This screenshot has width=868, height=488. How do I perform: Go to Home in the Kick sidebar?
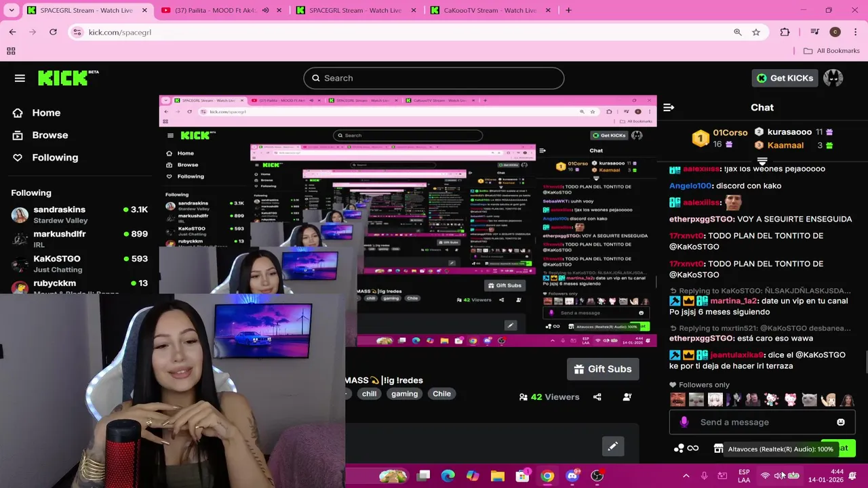pos(46,113)
